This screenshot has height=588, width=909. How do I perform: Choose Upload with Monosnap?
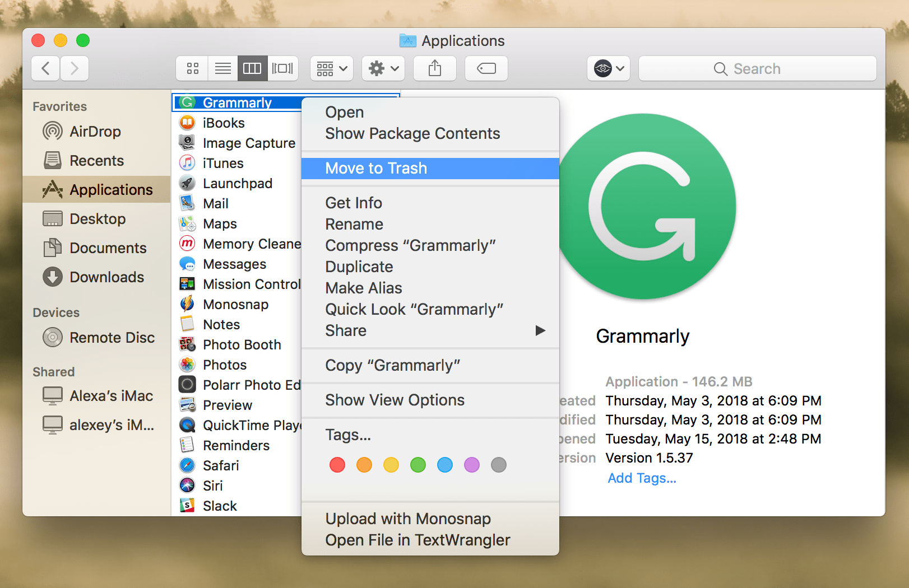click(x=430, y=519)
